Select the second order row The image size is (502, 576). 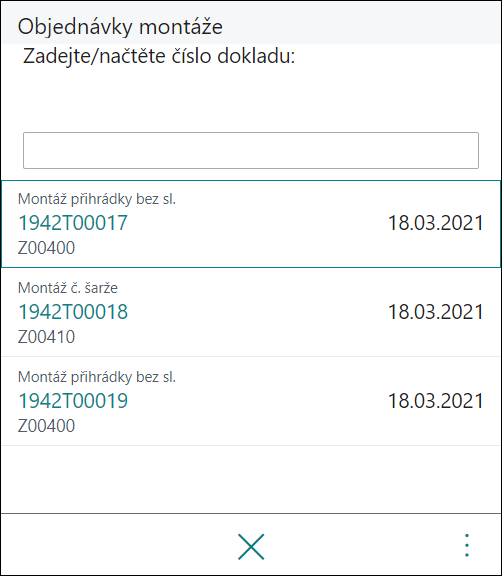[x=251, y=312]
